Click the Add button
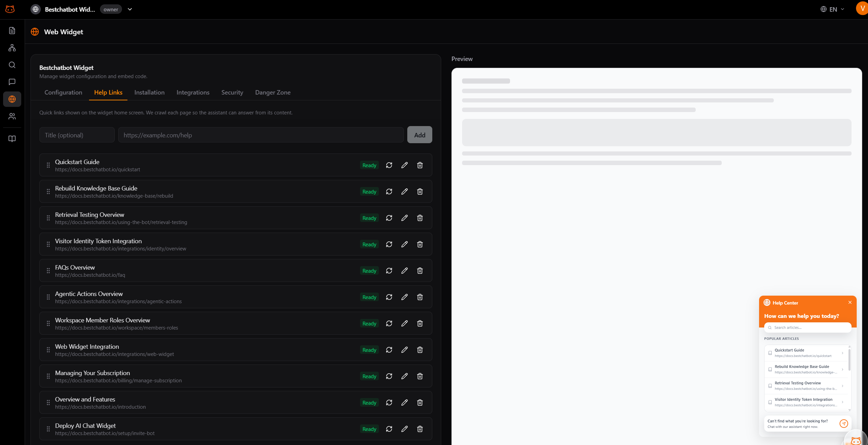The width and height of the screenshot is (868, 445). [420, 135]
